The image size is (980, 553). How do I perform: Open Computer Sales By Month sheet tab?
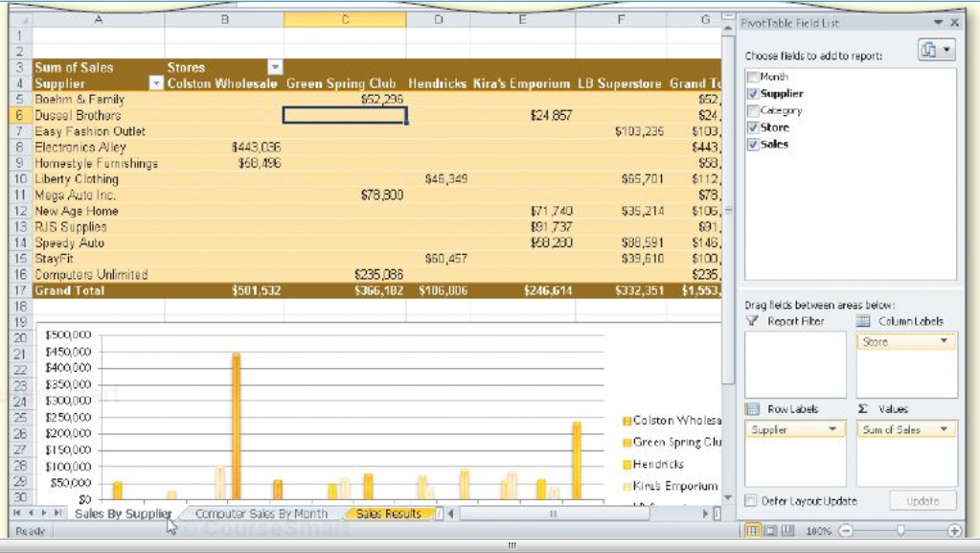[262, 514]
